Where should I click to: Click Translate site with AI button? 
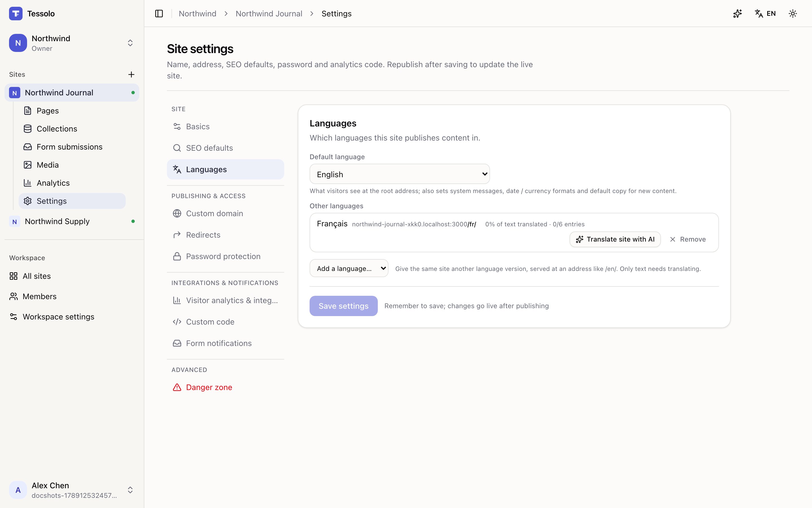615,239
